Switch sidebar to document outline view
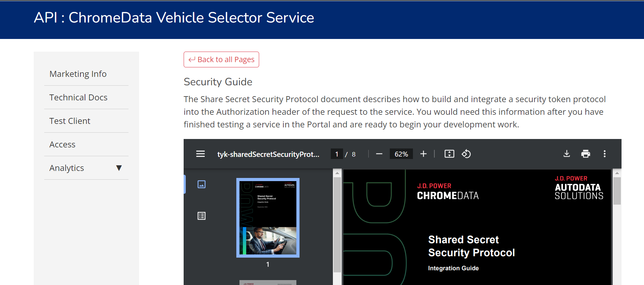 click(x=202, y=216)
